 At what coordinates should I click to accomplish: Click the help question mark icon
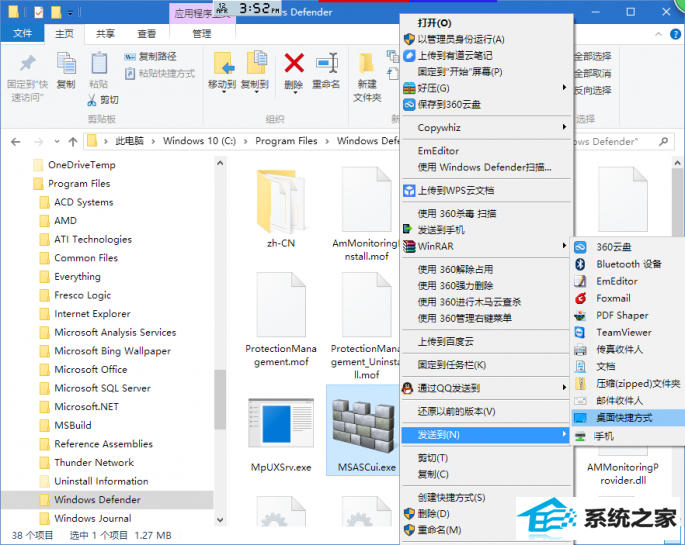(675, 34)
